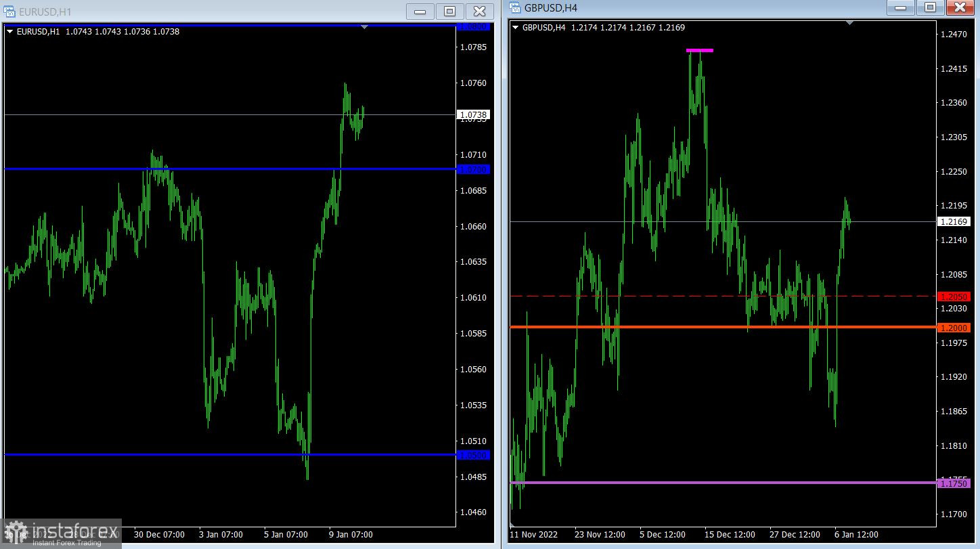The height and width of the screenshot is (549, 980).
Task: Click the 23 Nov 12:00 time axis label
Action: click(600, 535)
